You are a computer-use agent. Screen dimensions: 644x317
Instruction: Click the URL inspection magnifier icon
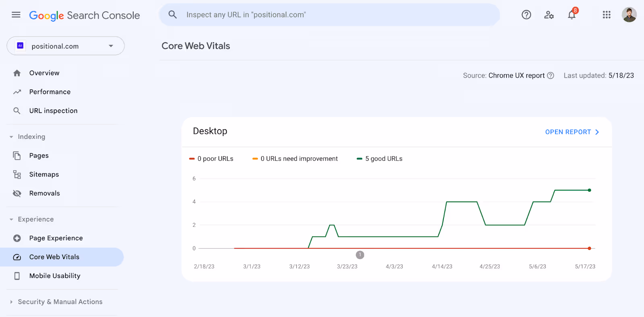tap(17, 111)
